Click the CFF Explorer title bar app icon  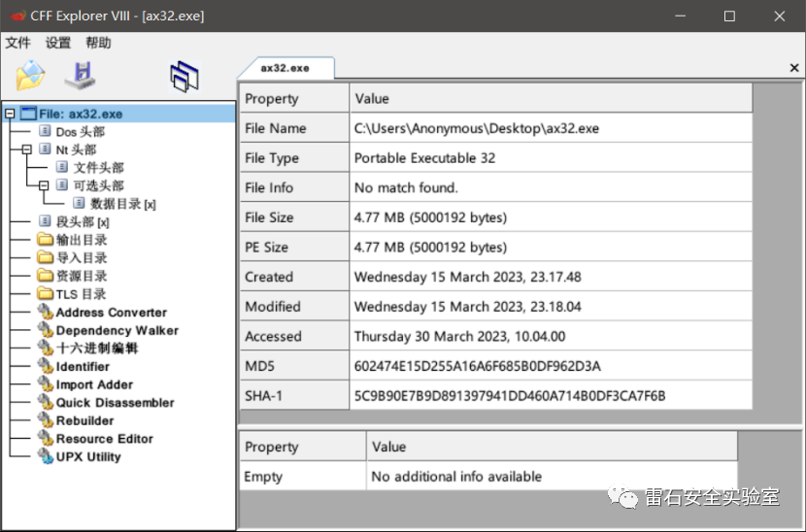coord(17,16)
